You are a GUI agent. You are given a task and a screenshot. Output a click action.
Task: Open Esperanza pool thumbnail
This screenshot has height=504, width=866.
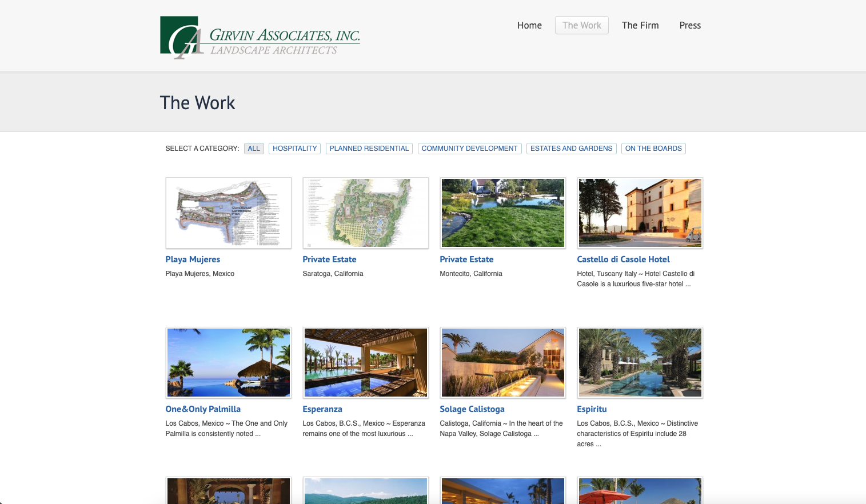pos(366,363)
